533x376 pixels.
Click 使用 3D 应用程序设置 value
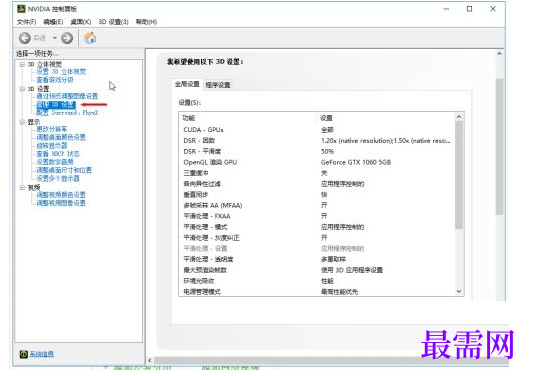click(352, 270)
